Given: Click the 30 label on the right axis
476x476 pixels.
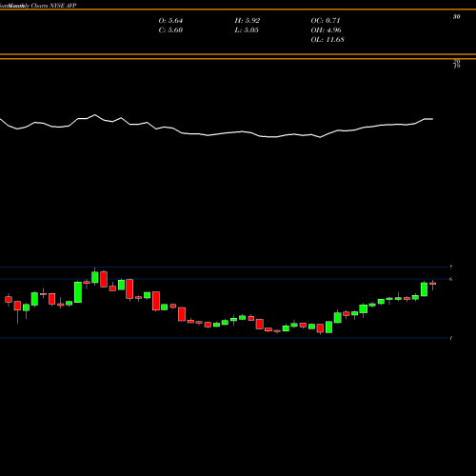Looking at the screenshot, I should pyautogui.click(x=456, y=17).
